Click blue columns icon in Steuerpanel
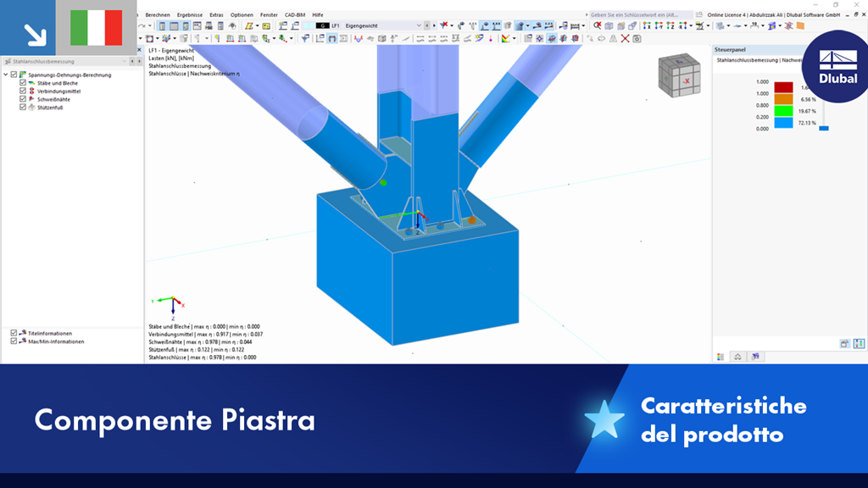 [859, 344]
